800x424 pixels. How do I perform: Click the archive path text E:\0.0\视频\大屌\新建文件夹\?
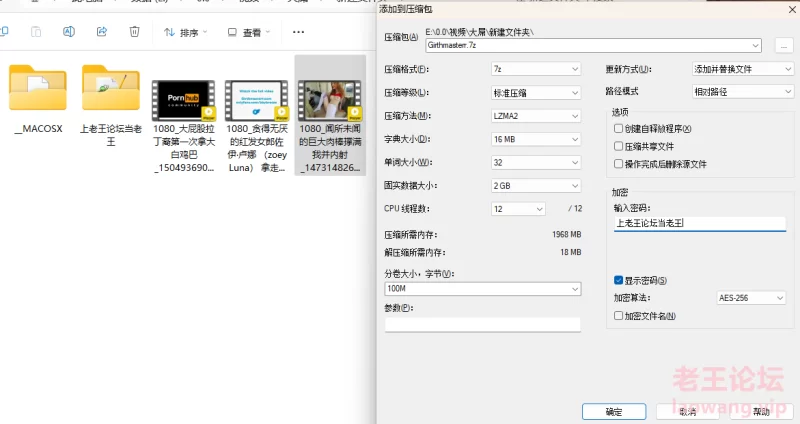point(479,32)
